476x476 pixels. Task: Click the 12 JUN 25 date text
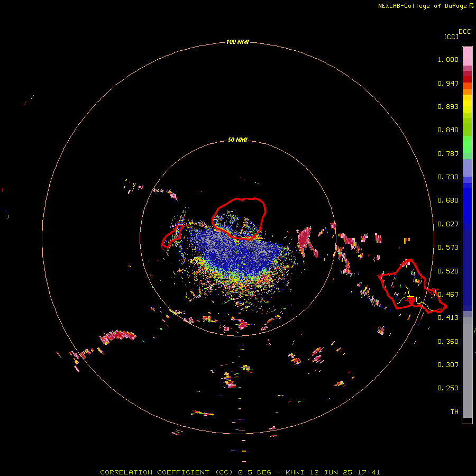pyautogui.click(x=331, y=472)
